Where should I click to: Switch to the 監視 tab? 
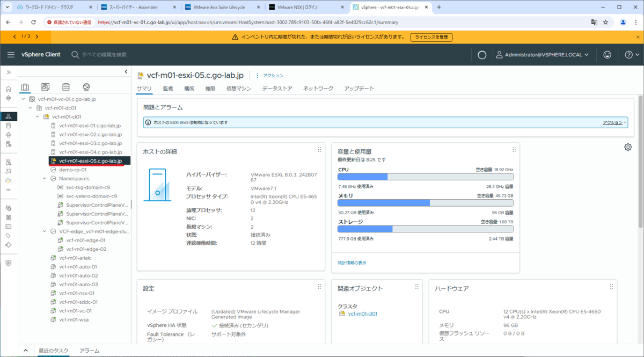click(168, 89)
